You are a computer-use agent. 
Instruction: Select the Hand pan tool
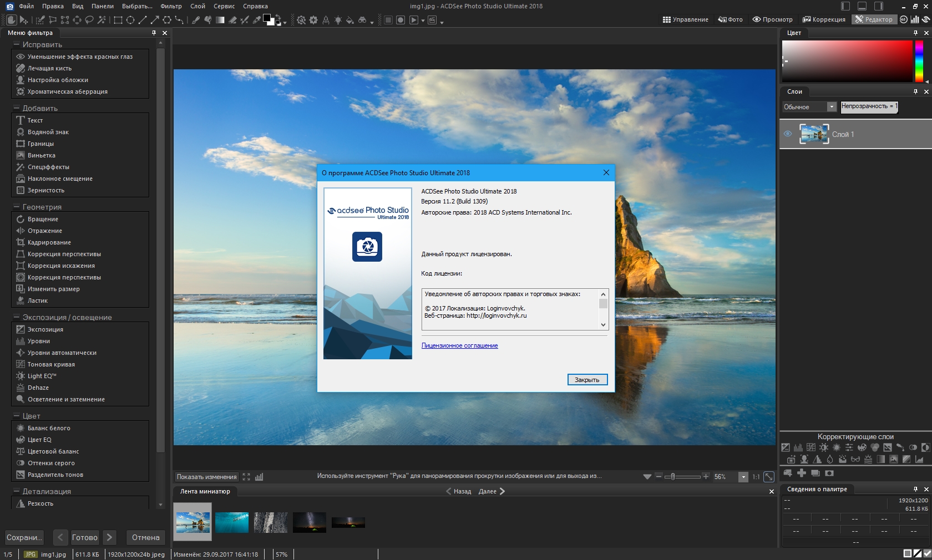[x=11, y=20]
